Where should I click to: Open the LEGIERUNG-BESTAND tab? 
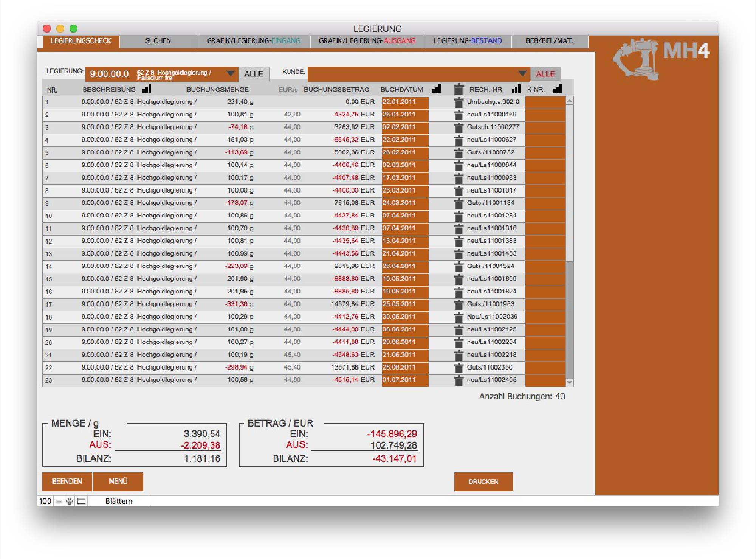pyautogui.click(x=467, y=41)
